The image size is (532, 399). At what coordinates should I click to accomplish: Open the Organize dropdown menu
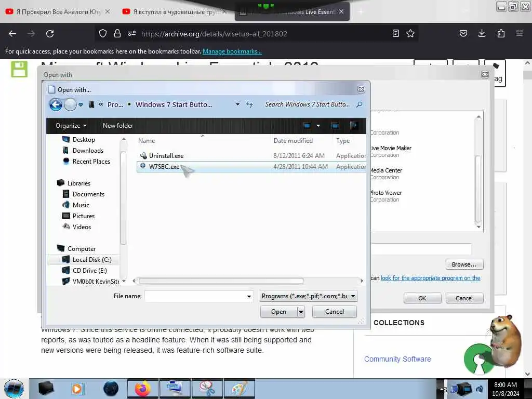(71, 126)
